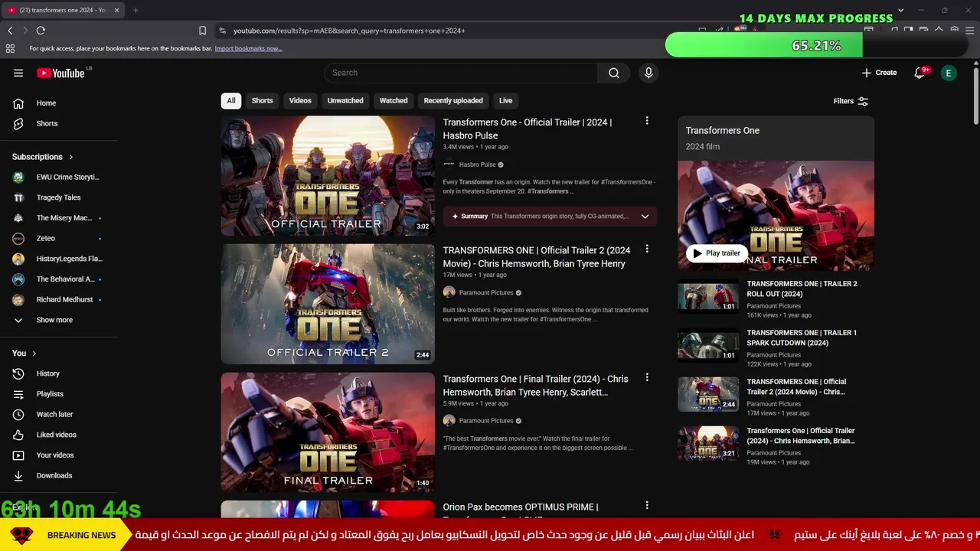Click the page vertical scrollbar
Viewport: 980px width, 551px height.
tap(975, 96)
